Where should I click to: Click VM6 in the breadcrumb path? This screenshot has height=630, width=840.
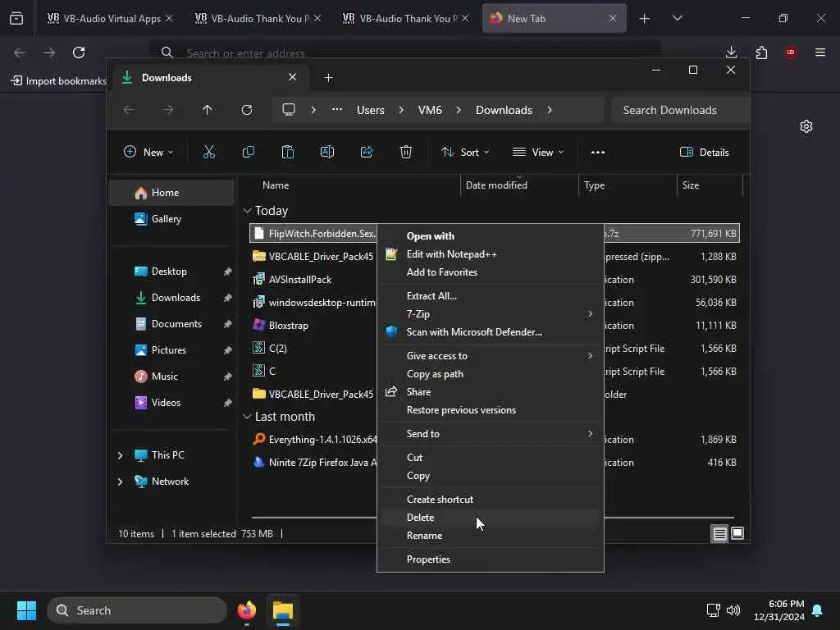[430, 110]
